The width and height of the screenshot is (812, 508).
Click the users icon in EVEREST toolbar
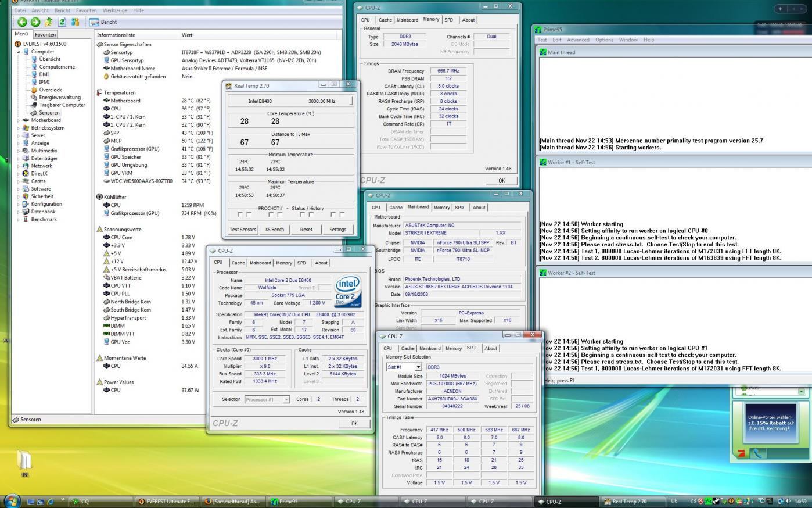tap(75, 22)
